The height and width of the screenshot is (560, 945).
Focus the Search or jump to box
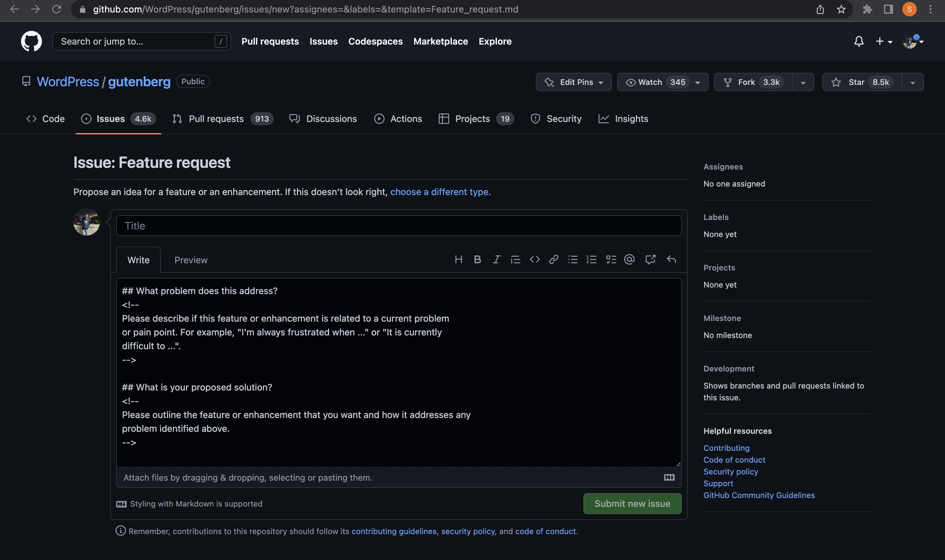tap(141, 41)
